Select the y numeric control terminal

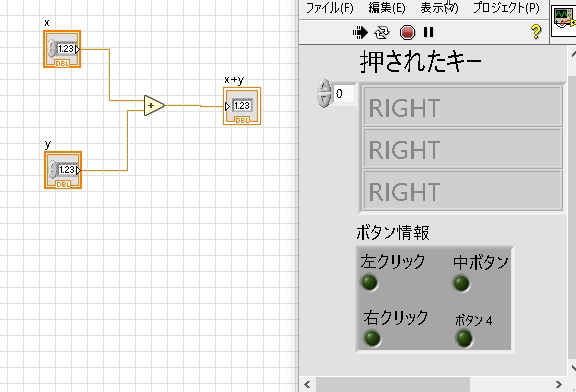click(63, 170)
